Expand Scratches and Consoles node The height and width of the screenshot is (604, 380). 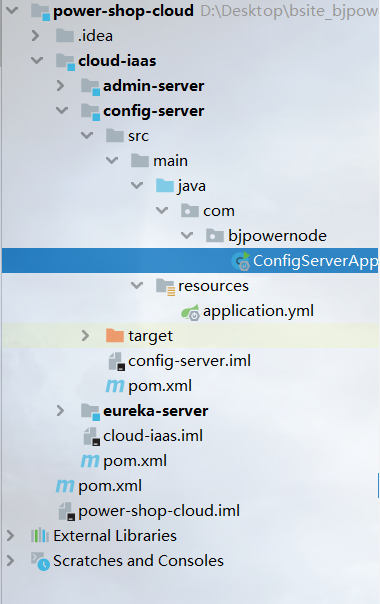(10, 561)
